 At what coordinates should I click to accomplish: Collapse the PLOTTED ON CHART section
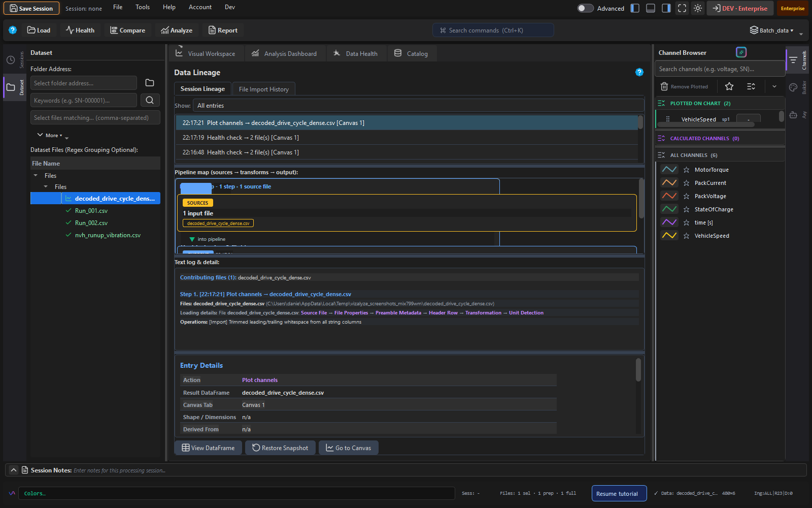click(661, 103)
